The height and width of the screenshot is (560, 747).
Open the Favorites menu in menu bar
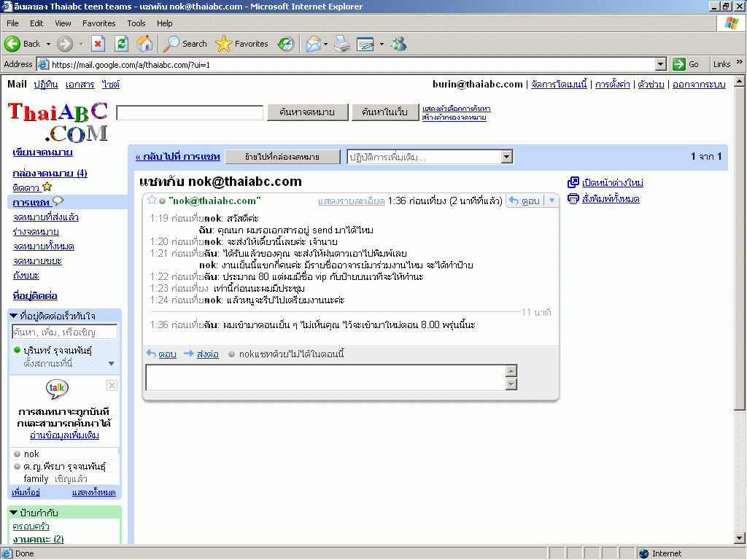(x=98, y=23)
